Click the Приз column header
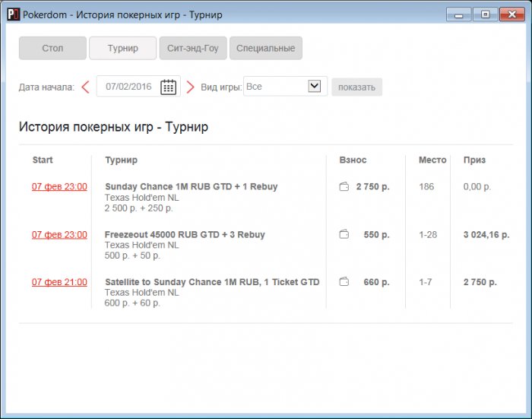The image size is (532, 419). (474, 160)
